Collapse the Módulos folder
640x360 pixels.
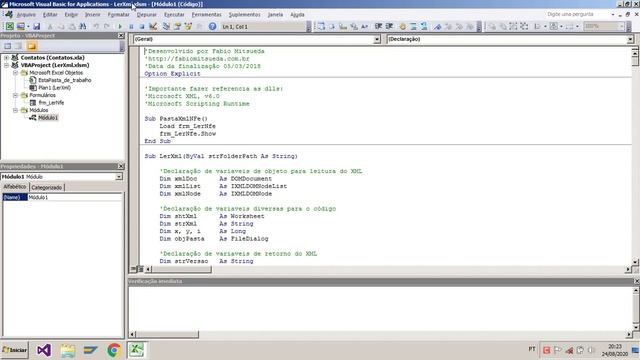click(15, 110)
